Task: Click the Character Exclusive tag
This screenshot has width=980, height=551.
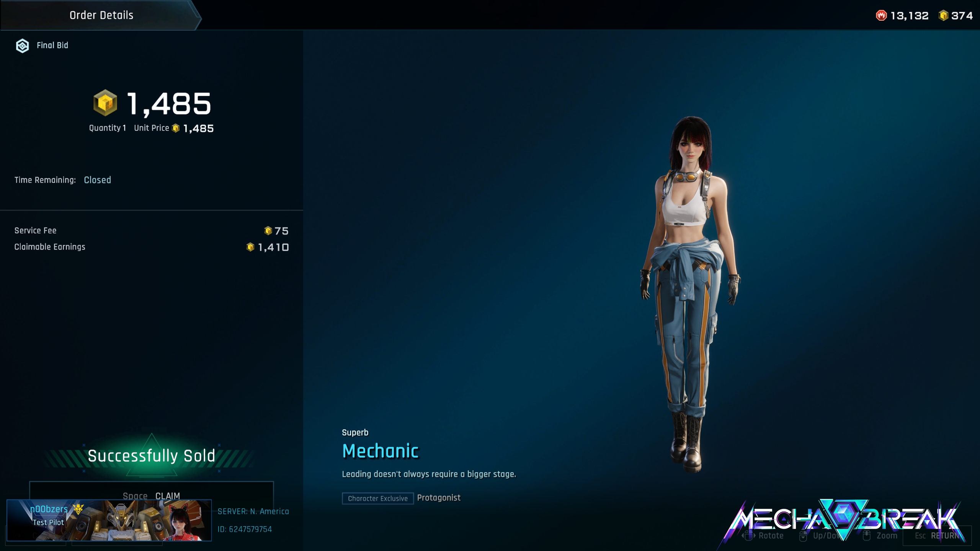Action: 378,498
